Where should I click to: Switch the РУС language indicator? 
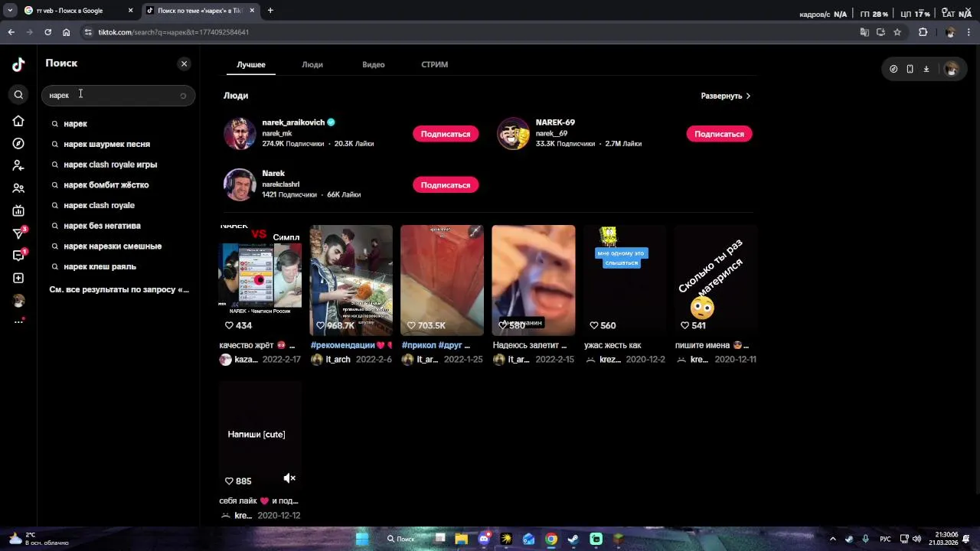885,539
